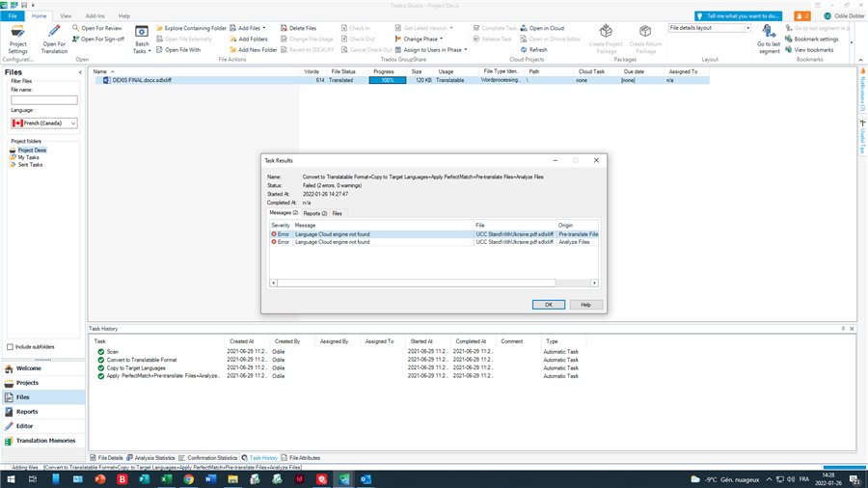
Task: Open the File details layout combo box
Action: 709,28
